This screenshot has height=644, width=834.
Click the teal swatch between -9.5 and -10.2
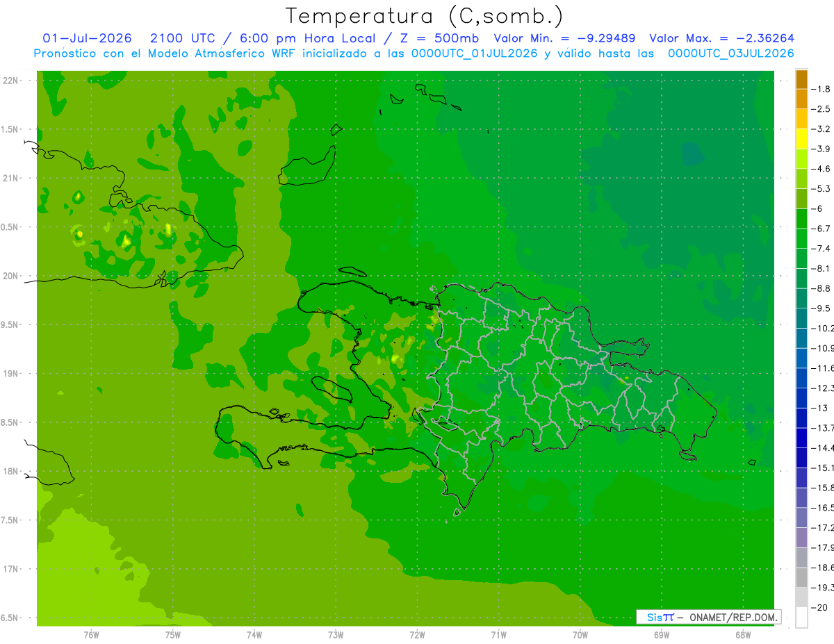pyautogui.click(x=801, y=318)
